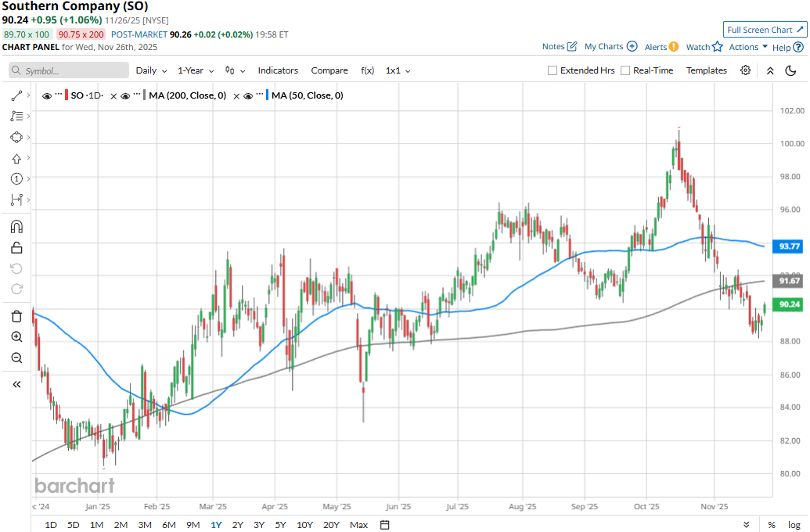Click the blue MA 50 color swatch
The width and height of the screenshot is (810, 532).
click(x=267, y=96)
